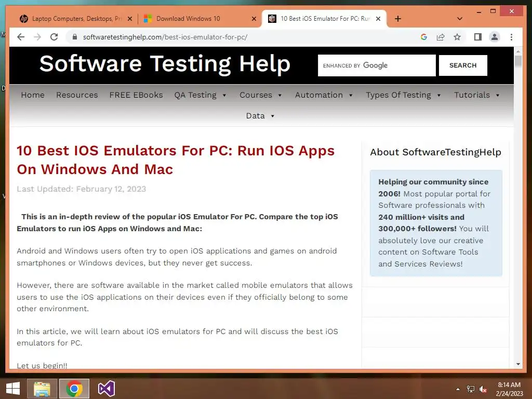This screenshot has width=532, height=399.
Task: Click the muted volume tray icon
Action: tap(483, 389)
